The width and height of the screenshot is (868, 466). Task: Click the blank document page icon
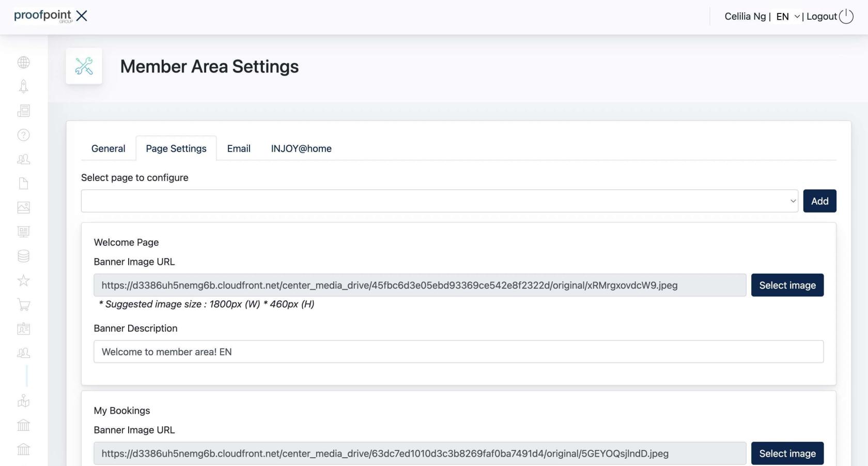[23, 184]
